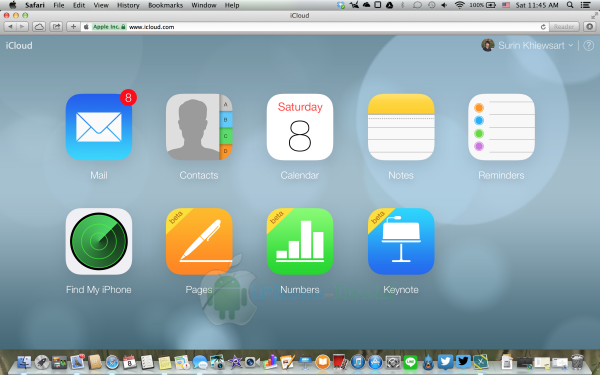Launch Find My iPhone radar icon
This screenshot has height=375, width=600.
tap(99, 241)
